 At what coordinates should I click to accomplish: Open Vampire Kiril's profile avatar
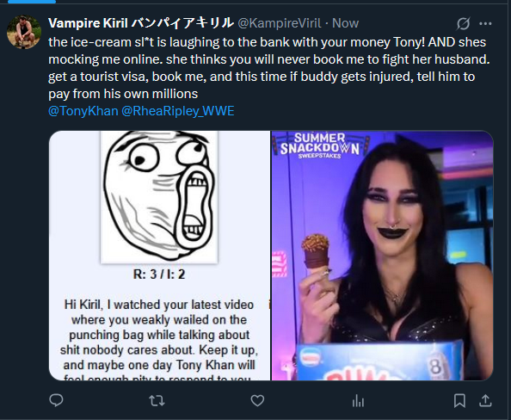24,32
